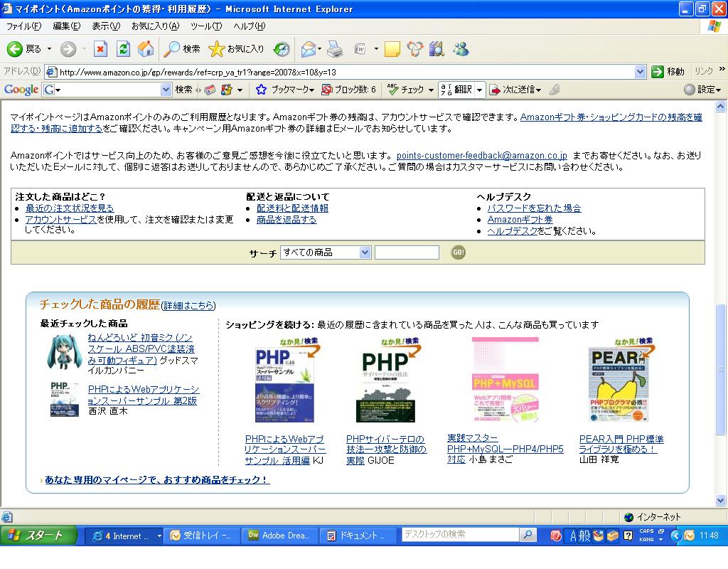Click the Refresh page icon
The image size is (728, 569).
click(123, 49)
